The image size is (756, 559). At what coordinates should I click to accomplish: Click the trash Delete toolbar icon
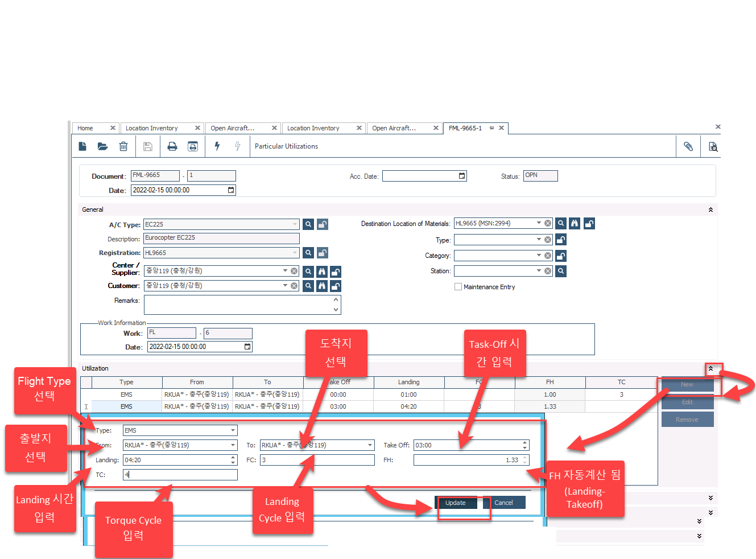(x=123, y=147)
